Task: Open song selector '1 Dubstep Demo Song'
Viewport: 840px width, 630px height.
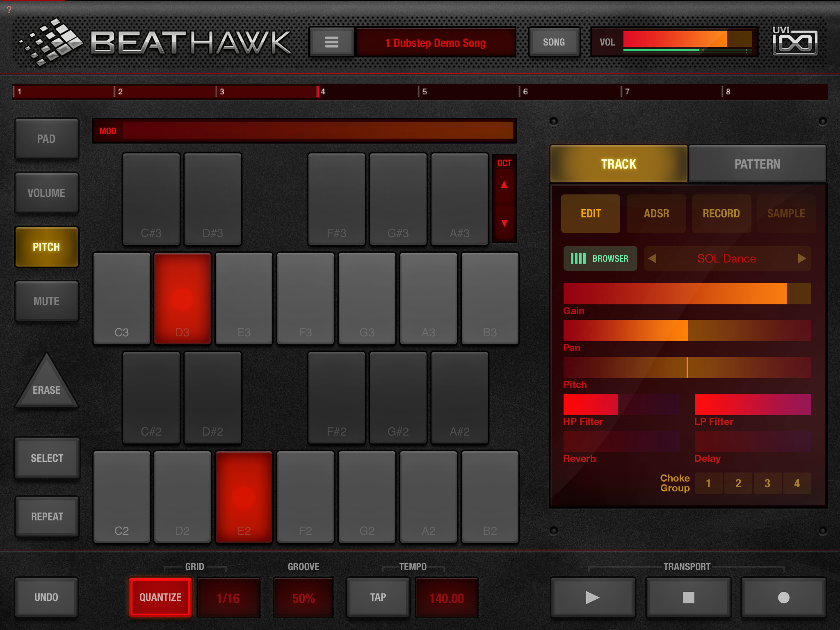Action: coord(436,42)
